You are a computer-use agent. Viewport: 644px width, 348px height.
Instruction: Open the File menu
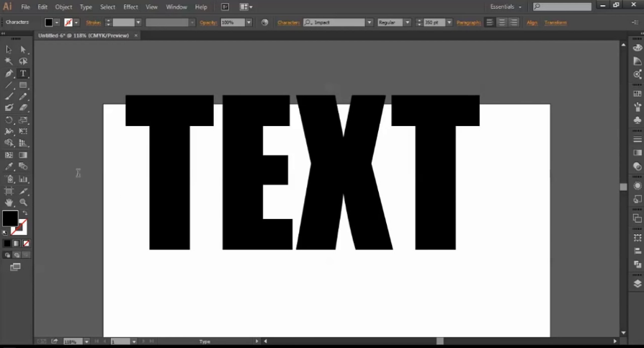(25, 7)
